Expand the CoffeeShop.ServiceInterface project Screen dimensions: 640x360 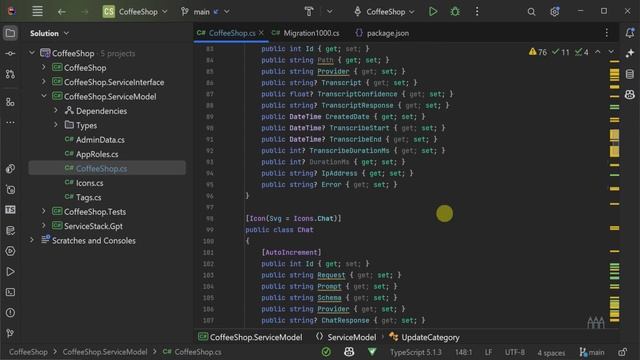tap(44, 82)
